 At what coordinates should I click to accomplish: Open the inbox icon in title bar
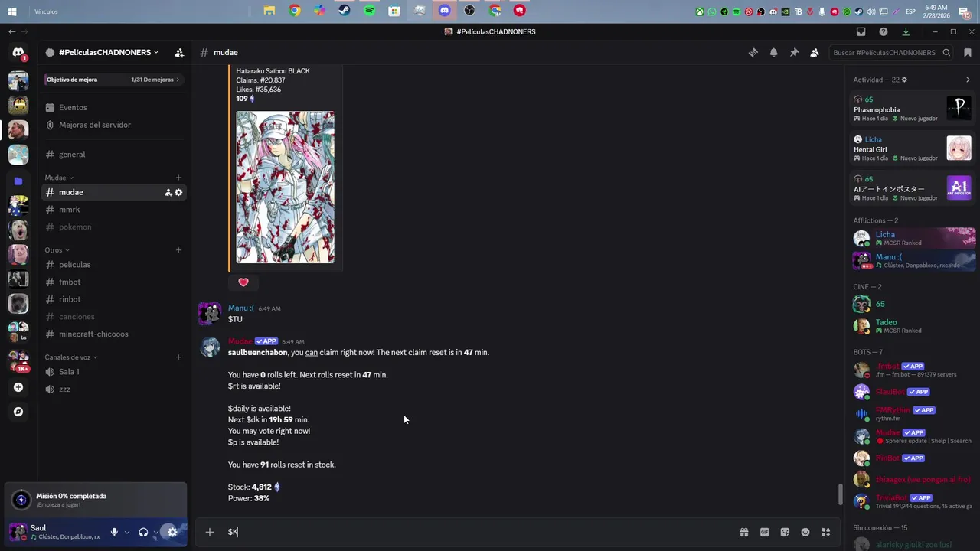(x=861, y=32)
